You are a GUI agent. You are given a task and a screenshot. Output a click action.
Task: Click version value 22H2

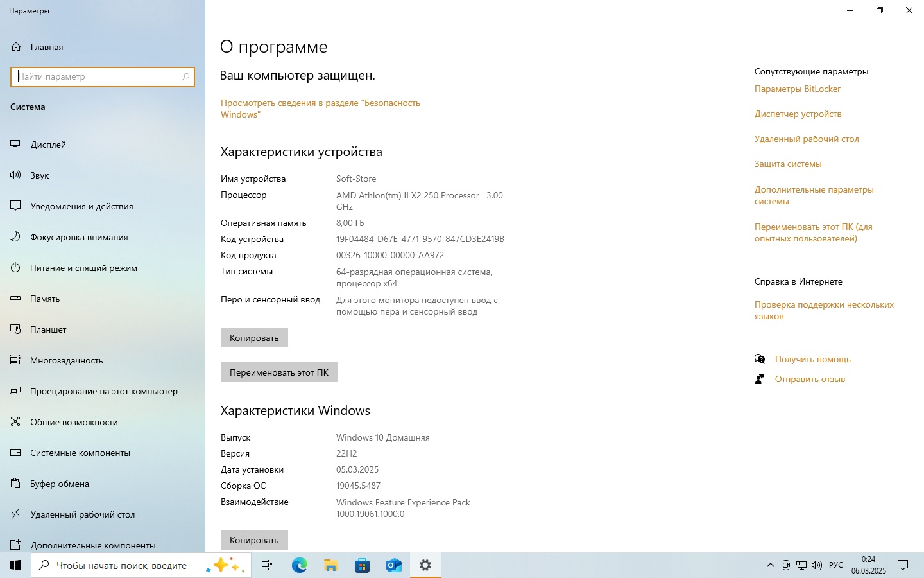(346, 453)
